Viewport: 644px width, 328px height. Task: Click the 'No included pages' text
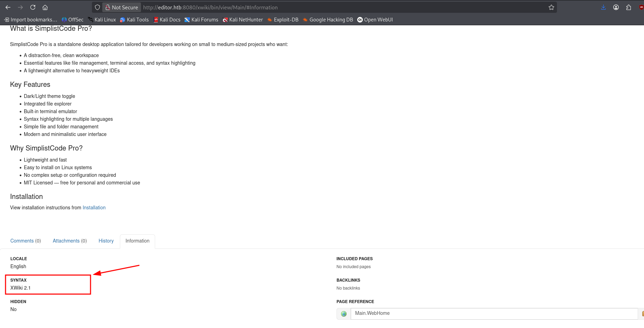pyautogui.click(x=353, y=267)
